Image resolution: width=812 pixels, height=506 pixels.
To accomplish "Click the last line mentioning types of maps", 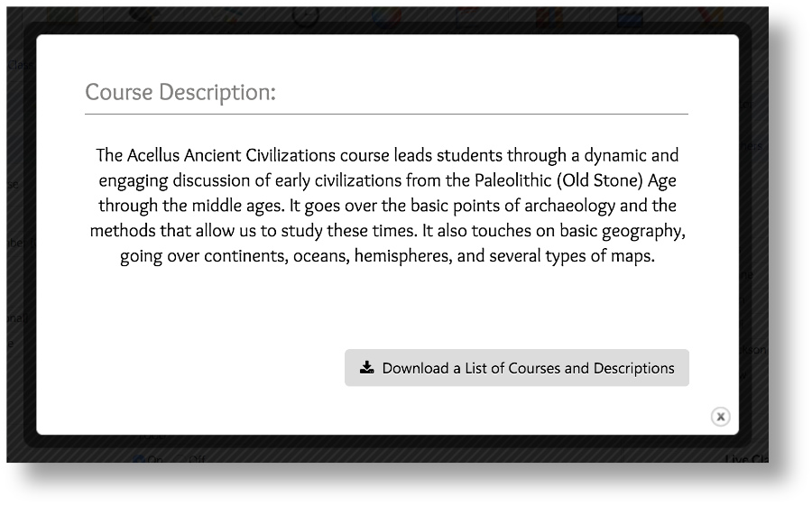I will [x=387, y=256].
